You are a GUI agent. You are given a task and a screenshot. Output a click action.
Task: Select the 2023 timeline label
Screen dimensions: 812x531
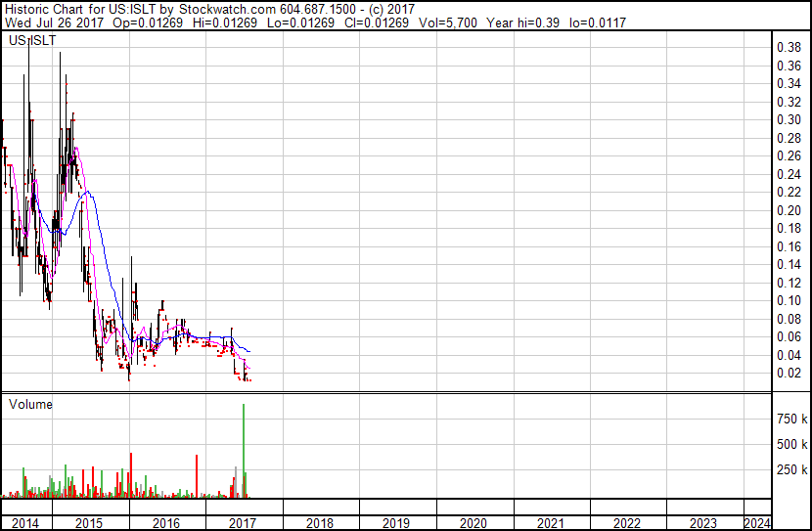pos(703,523)
